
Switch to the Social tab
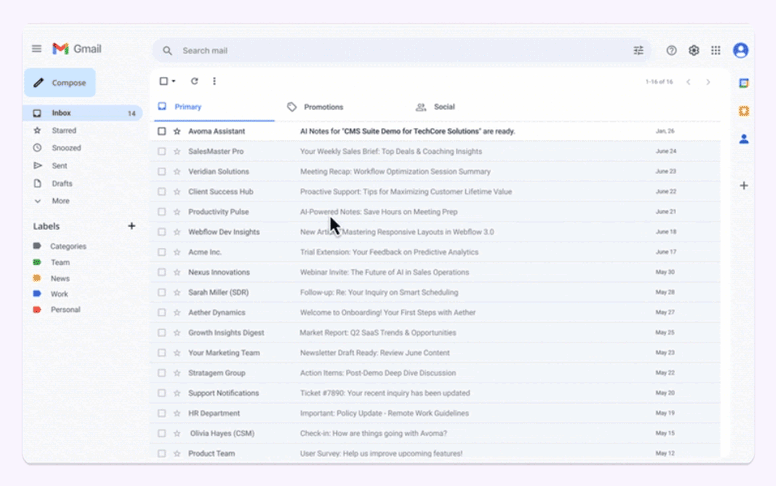(436, 107)
